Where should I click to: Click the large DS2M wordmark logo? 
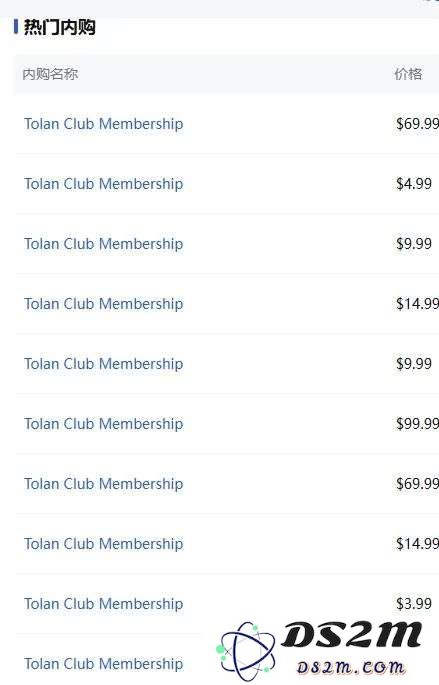(x=352, y=635)
